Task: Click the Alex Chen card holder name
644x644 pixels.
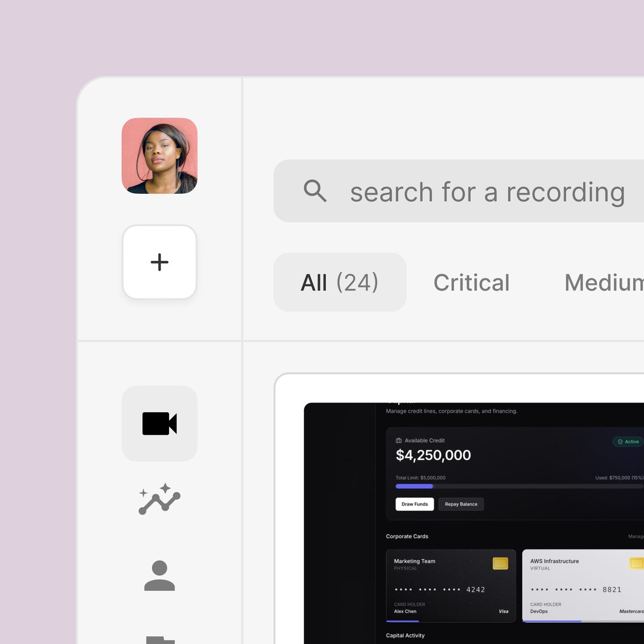Action: tap(405, 611)
